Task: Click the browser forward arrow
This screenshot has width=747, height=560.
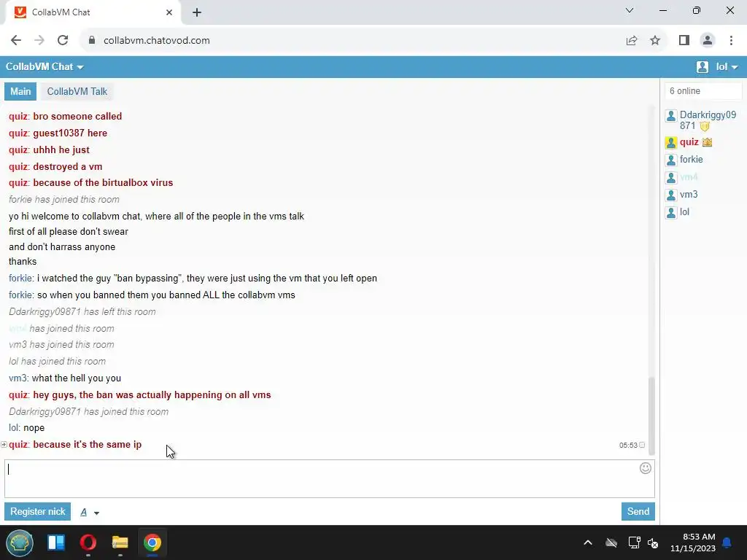Action: click(x=39, y=41)
